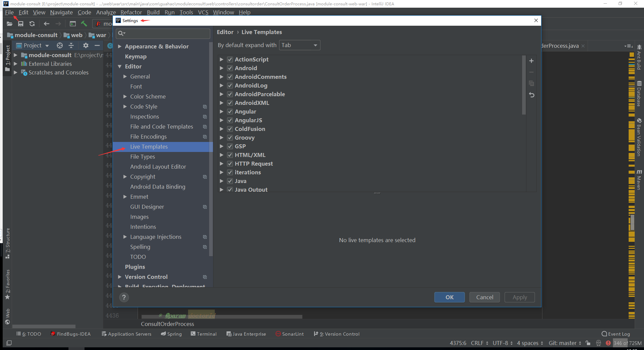Screen dimensions: 644x350
Task: Open the Navigate menu
Action: click(61, 12)
